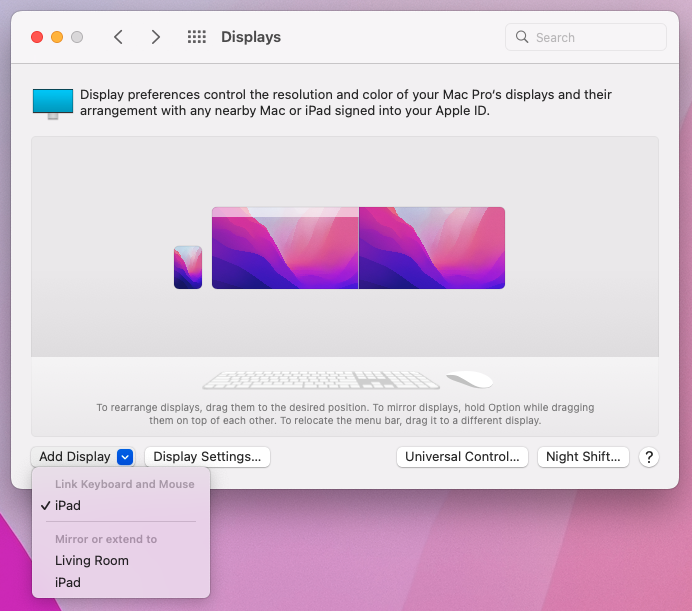Click the magnifying glass search icon

[x=522, y=37]
